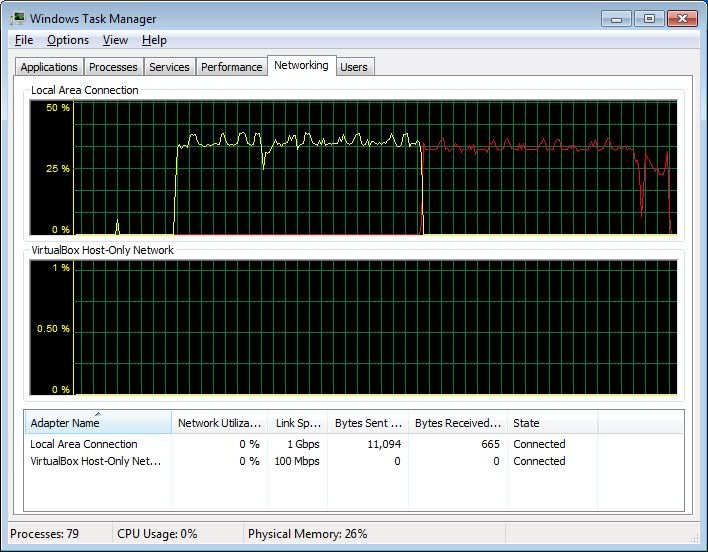Switch to the Processes tab

coord(113,67)
